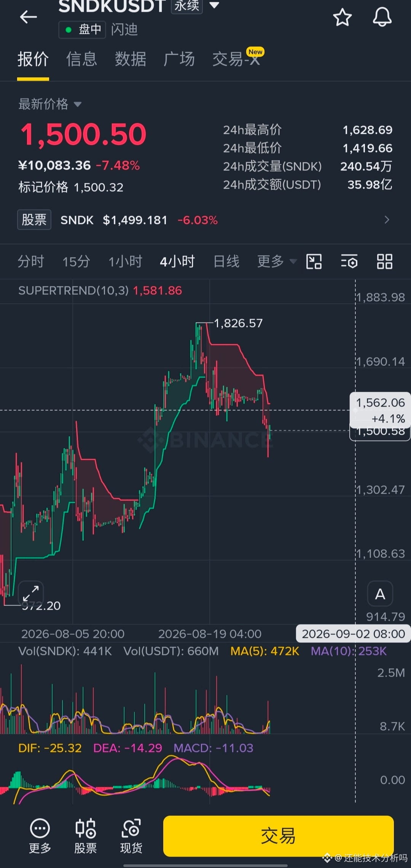Tap the back arrow icon
The height and width of the screenshot is (868, 411).
click(x=28, y=17)
